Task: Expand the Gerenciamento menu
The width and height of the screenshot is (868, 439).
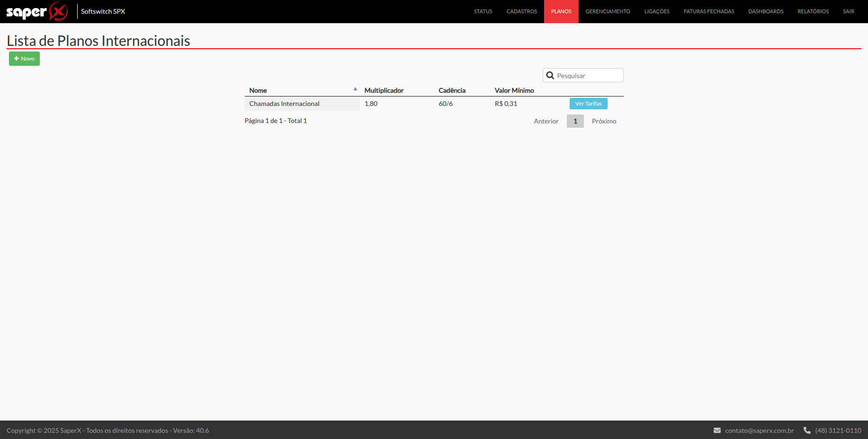Action: [x=608, y=11]
